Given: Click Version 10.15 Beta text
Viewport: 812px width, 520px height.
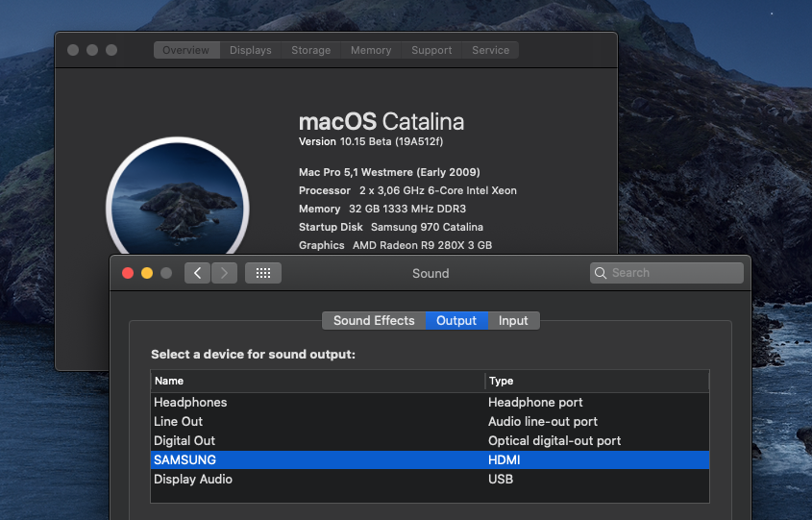Looking at the screenshot, I should [371, 141].
